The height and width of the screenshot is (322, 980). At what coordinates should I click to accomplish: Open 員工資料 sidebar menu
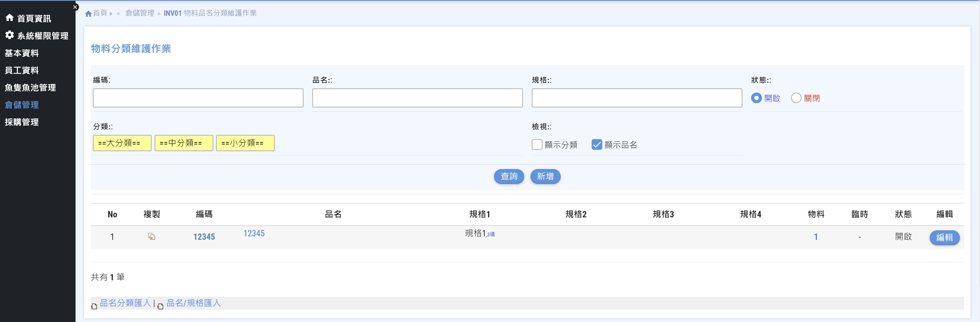[22, 70]
